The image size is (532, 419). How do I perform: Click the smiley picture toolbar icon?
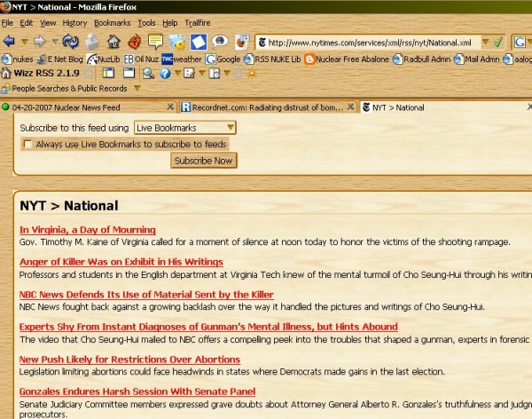point(177,42)
